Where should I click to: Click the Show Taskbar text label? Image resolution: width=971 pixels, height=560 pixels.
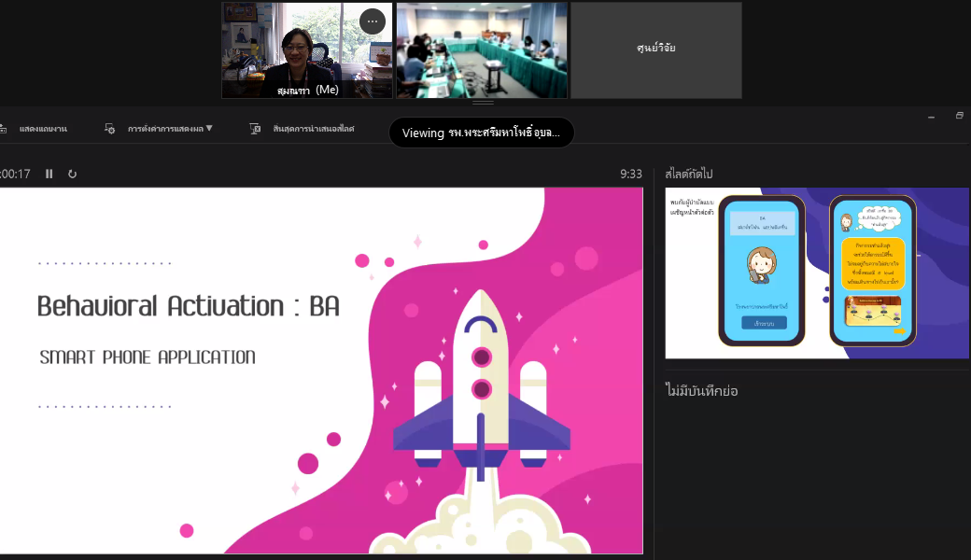point(42,129)
